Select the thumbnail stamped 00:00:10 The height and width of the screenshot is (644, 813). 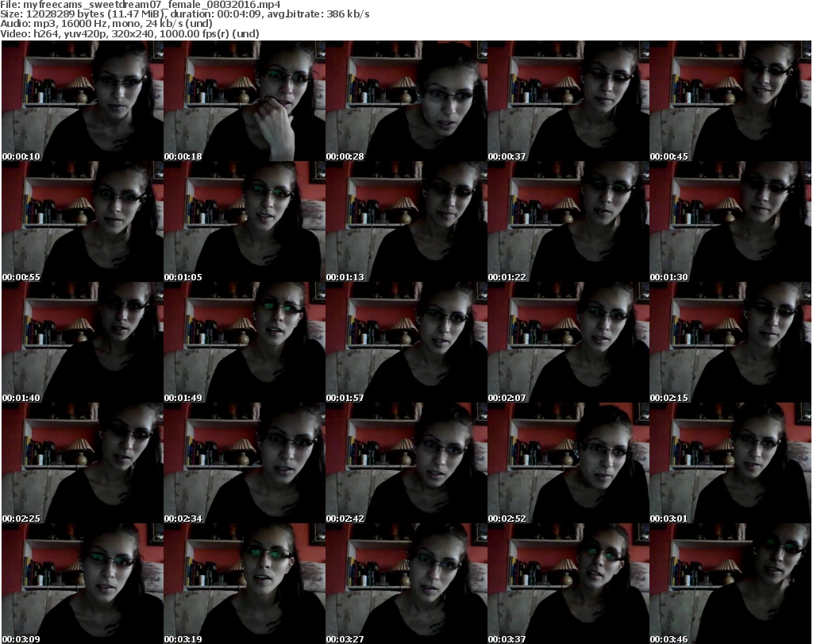(83, 101)
